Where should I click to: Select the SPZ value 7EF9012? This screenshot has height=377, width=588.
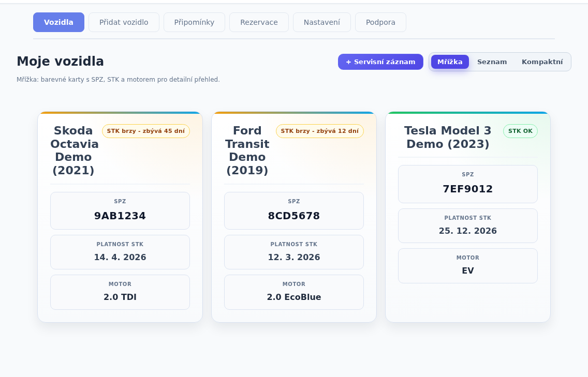(468, 189)
